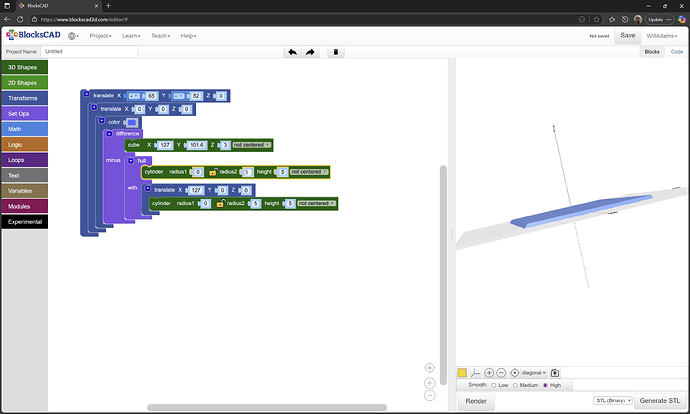Screen dimensions: 690x414
Task: Toggle the lock on highlighted cylinder radius2
Action: pos(213,172)
